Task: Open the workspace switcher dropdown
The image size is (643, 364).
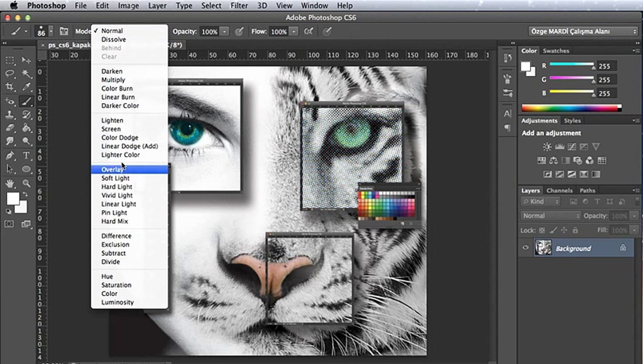Action: pos(583,31)
